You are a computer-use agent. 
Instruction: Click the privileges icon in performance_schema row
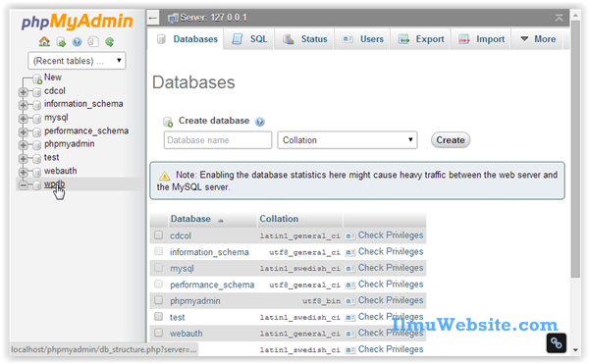pyautogui.click(x=350, y=285)
